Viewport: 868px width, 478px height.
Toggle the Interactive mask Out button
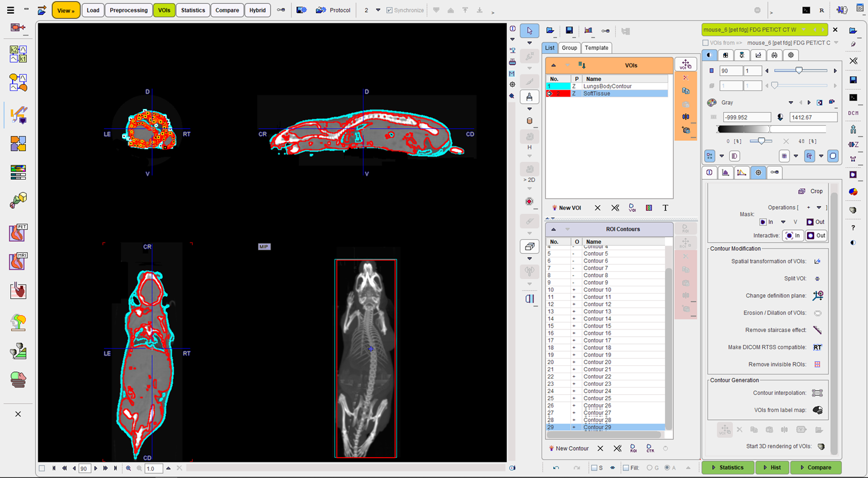point(816,235)
